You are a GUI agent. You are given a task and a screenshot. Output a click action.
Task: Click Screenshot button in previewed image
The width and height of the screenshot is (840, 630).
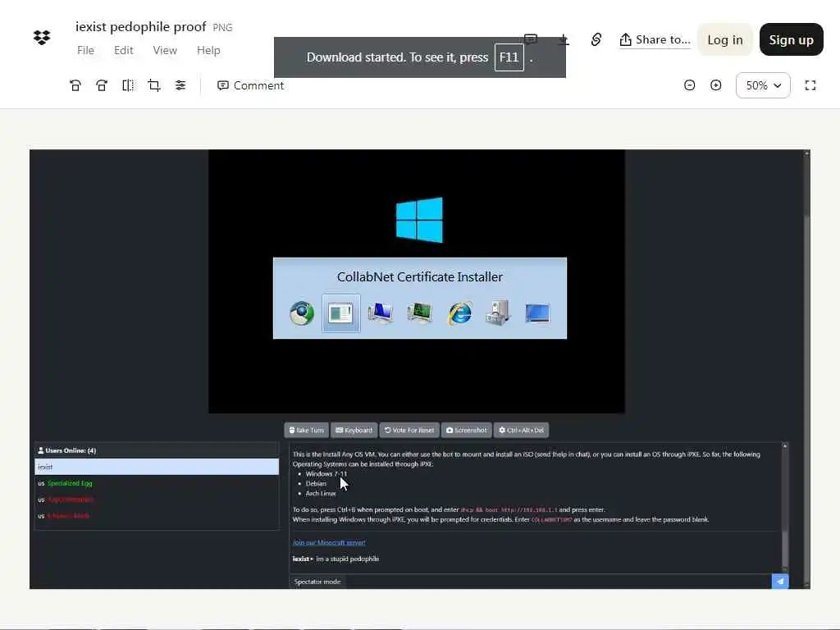click(x=467, y=430)
